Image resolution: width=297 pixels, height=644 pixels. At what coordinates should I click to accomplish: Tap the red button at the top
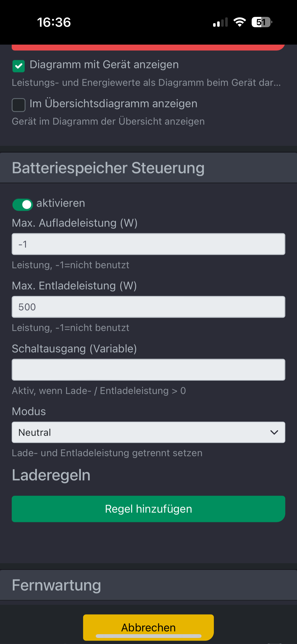pyautogui.click(x=148, y=47)
